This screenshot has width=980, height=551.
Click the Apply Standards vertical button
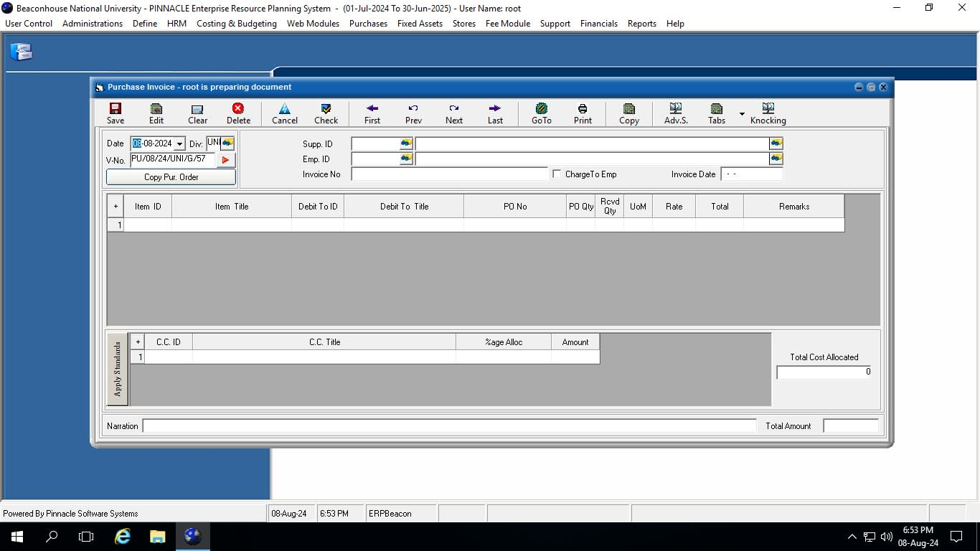tap(118, 369)
